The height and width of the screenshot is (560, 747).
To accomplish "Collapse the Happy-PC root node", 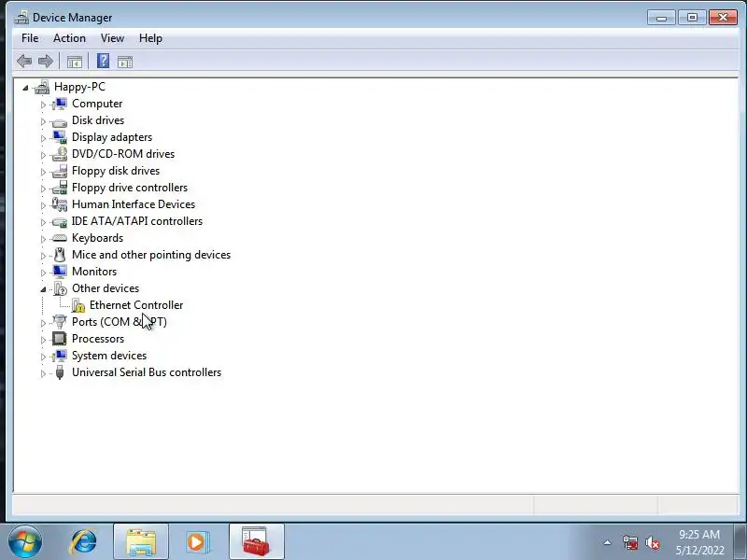I will [25, 88].
